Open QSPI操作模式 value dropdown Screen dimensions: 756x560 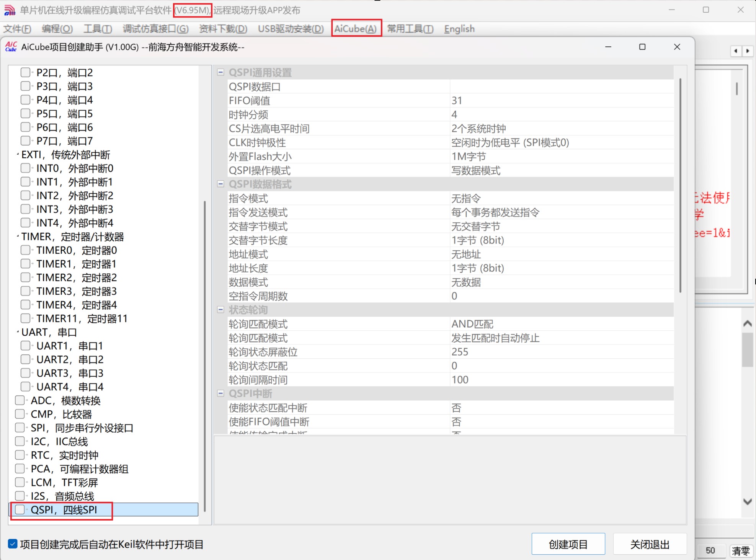pyautogui.click(x=562, y=170)
